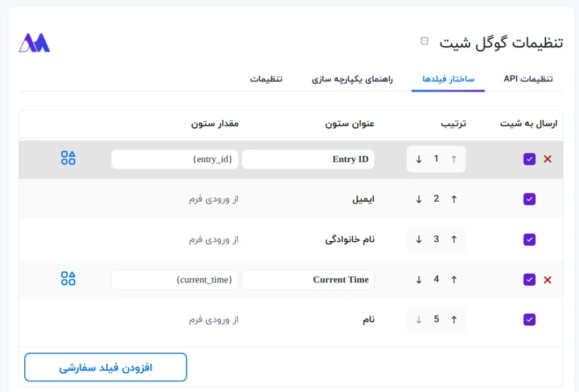Delete the Entry ID custom field

tap(547, 159)
